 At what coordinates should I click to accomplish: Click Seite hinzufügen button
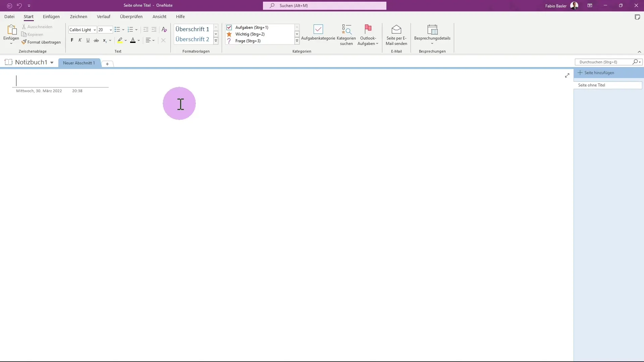(x=596, y=73)
